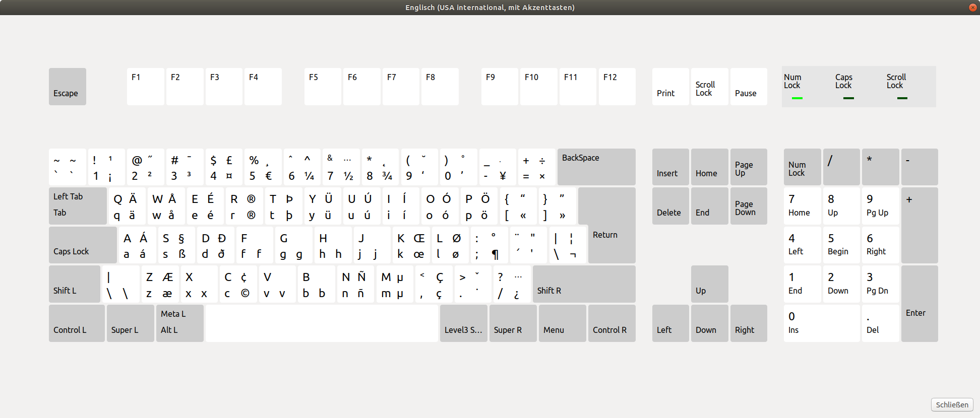Click keypad decimal Del key
980x418 pixels.
coord(881,323)
